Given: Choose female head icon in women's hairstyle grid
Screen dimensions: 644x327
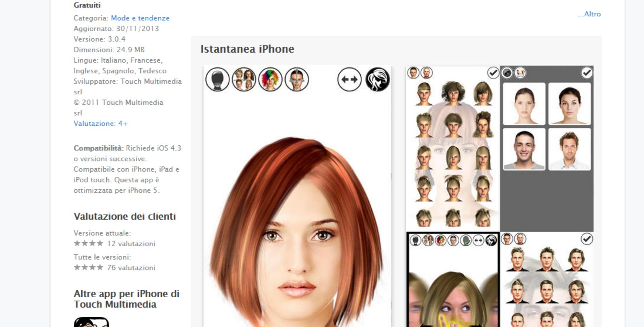Looking at the screenshot, I should click(x=413, y=73).
